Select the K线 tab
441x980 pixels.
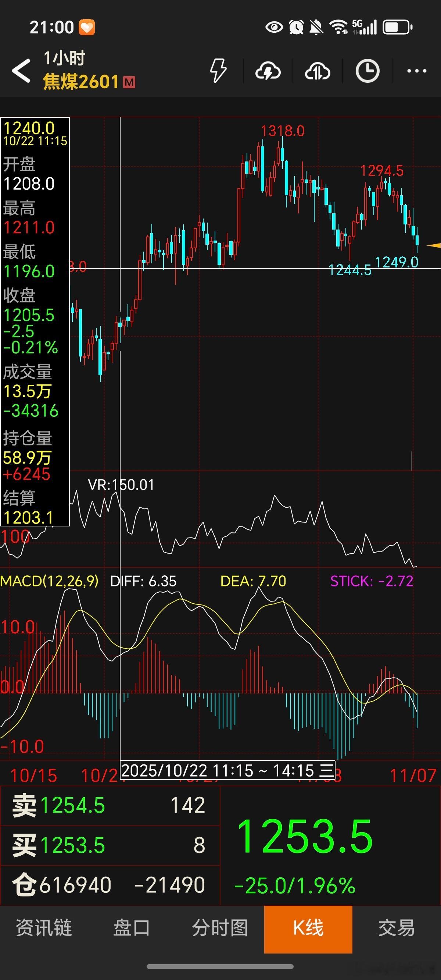pyautogui.click(x=308, y=929)
